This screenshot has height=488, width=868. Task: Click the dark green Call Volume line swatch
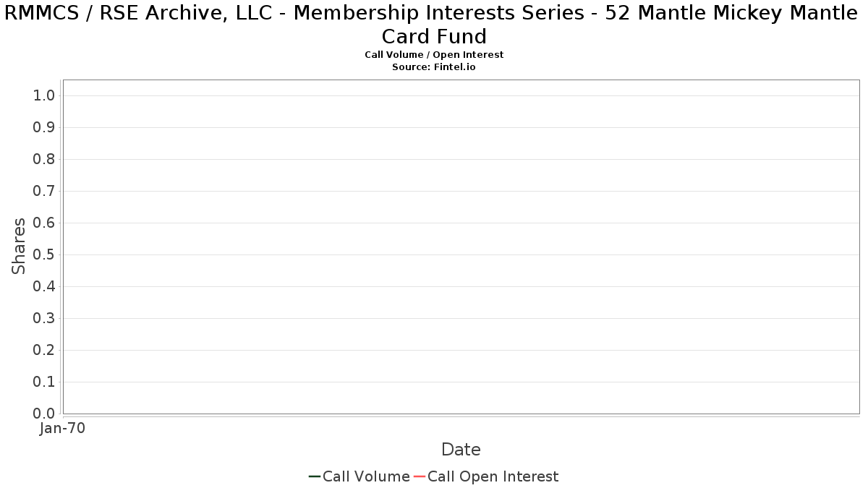(x=315, y=476)
